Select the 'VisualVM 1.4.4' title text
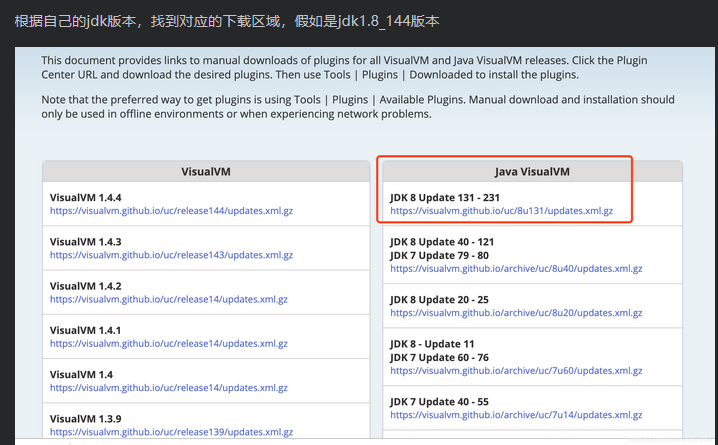The height and width of the screenshot is (445, 718). click(x=86, y=198)
